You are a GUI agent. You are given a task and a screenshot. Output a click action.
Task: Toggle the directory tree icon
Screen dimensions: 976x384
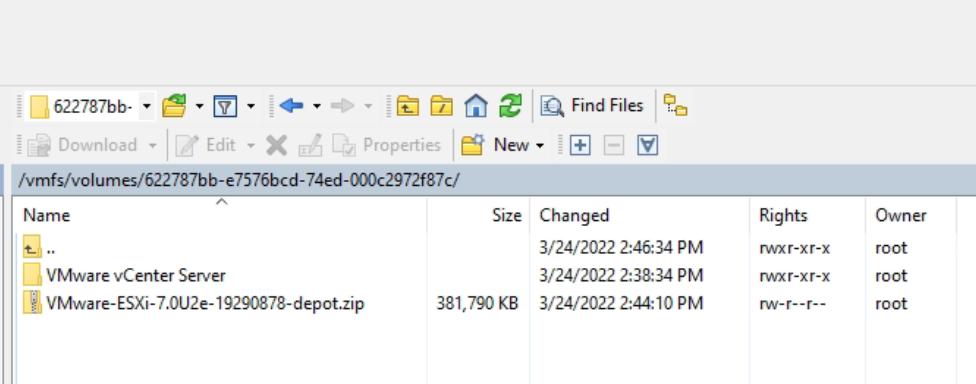tap(675, 105)
